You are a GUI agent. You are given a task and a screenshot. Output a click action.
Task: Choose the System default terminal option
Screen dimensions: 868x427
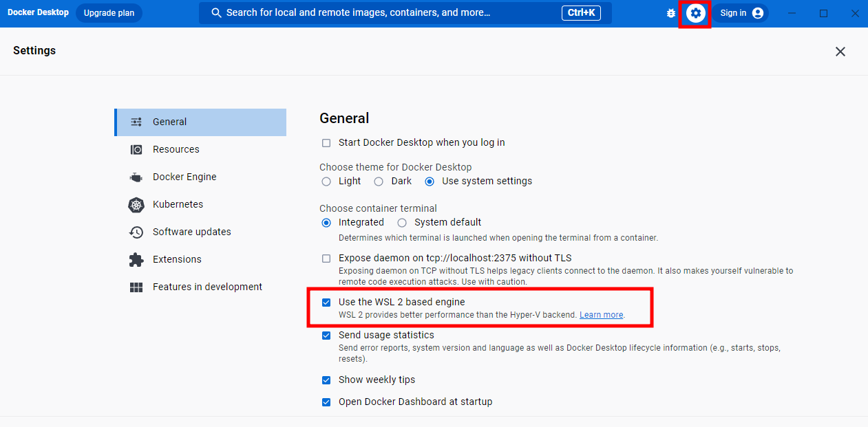click(x=402, y=223)
